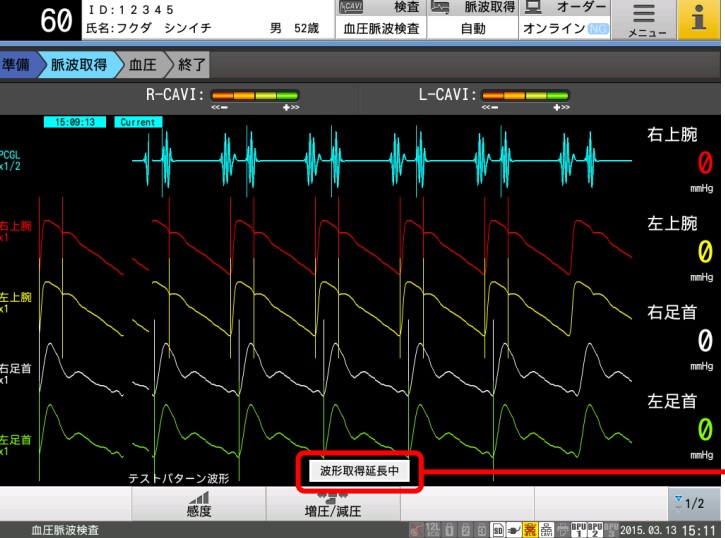Switch 脈波取得 mode from 自動
Screen dimensions: 725x538
pyautogui.click(x=472, y=29)
